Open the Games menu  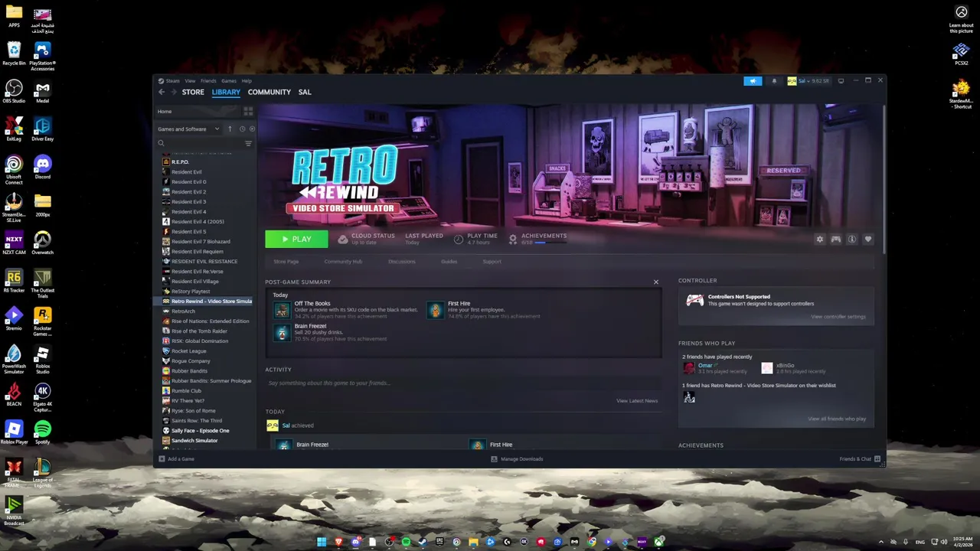point(229,81)
